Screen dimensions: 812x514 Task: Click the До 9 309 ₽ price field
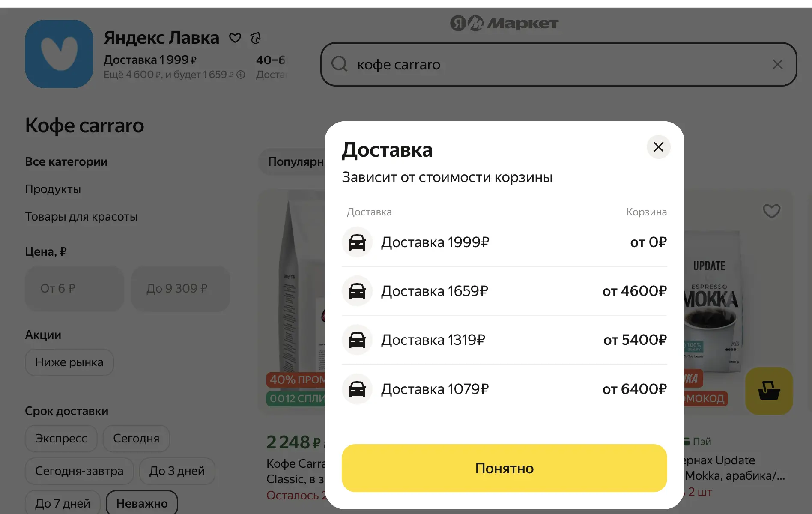coord(180,288)
